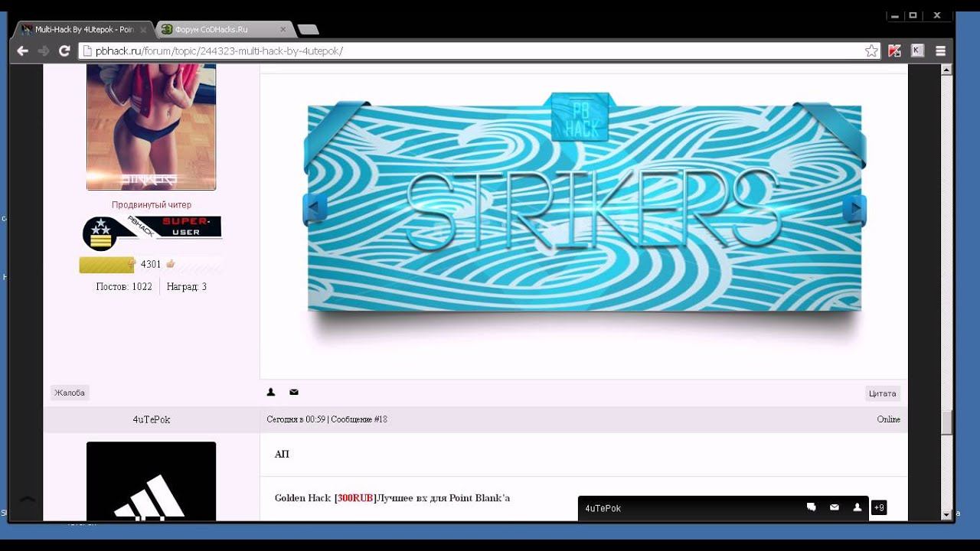The image size is (980, 551).
Task: Click the Продвинутый читер rank label
Action: pos(152,205)
